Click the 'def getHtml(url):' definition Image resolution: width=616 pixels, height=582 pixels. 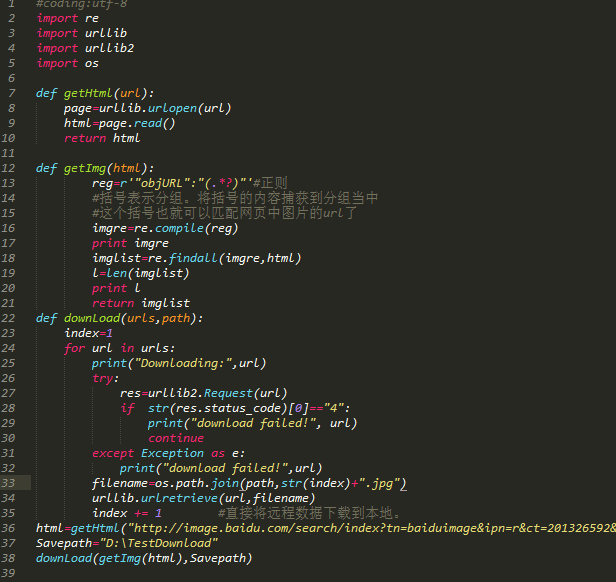coord(95,93)
